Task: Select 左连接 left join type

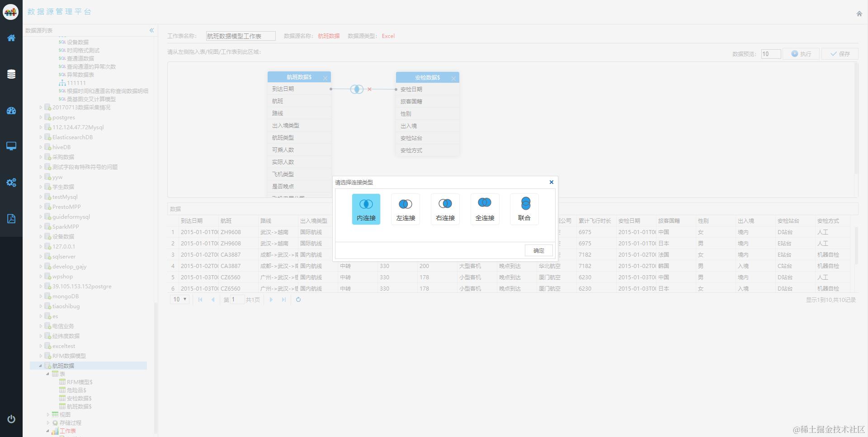Action: 406,209
